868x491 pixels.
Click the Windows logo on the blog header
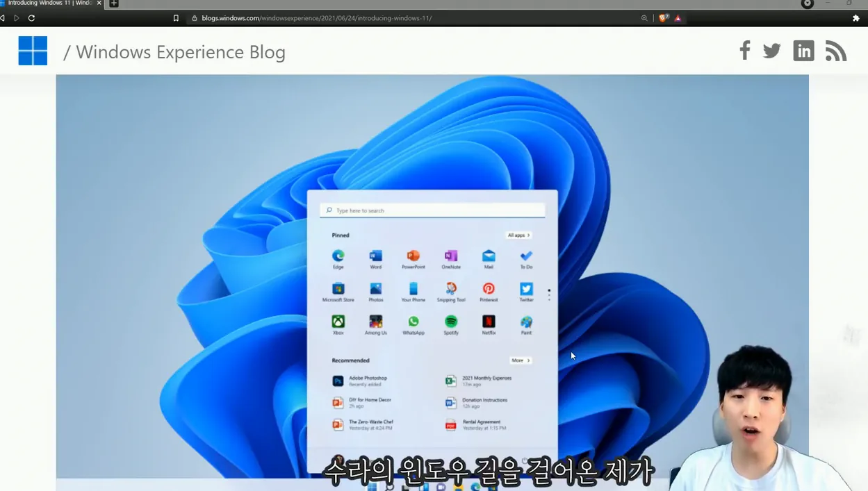[33, 51]
